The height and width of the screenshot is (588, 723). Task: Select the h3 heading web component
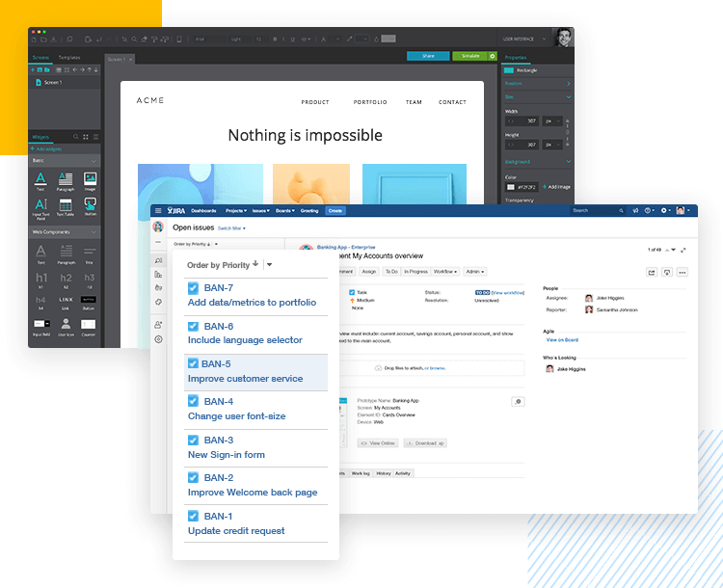pos(90,280)
